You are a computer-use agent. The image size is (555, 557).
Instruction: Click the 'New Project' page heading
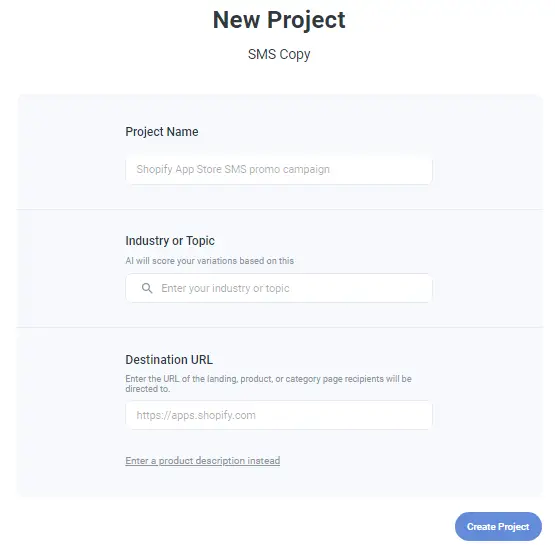click(279, 20)
